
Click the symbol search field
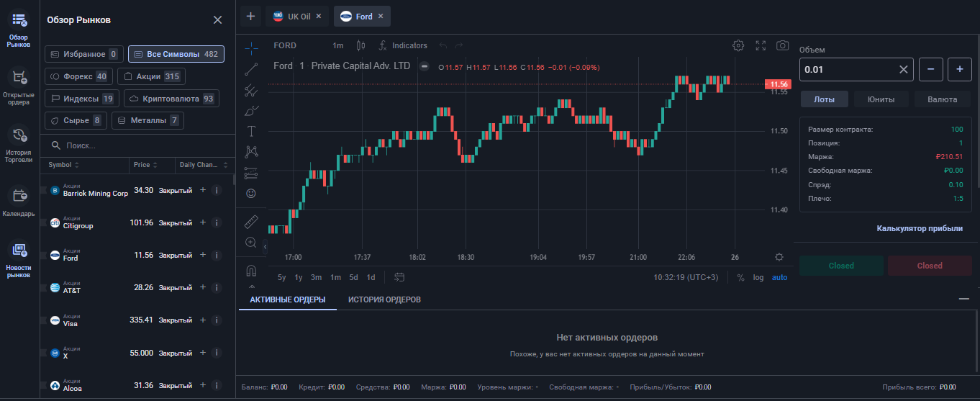click(137, 145)
